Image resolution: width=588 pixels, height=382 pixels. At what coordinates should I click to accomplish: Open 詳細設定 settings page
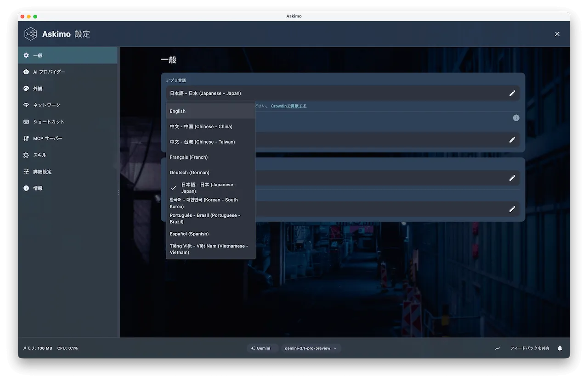pos(68,172)
